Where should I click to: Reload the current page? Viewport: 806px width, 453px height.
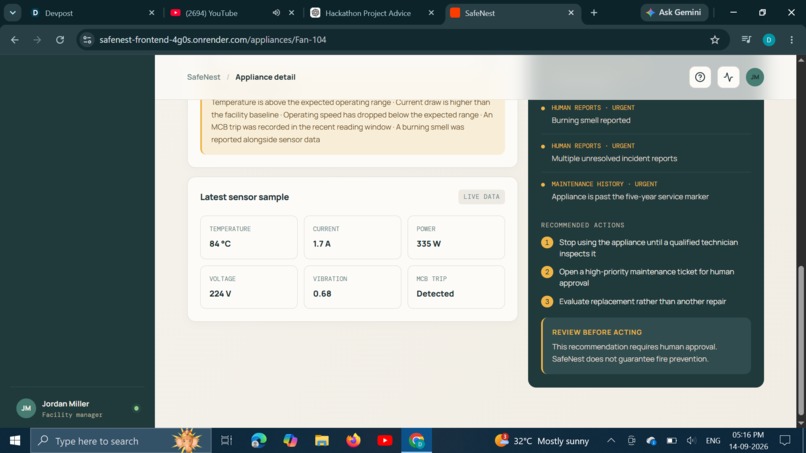coord(60,40)
